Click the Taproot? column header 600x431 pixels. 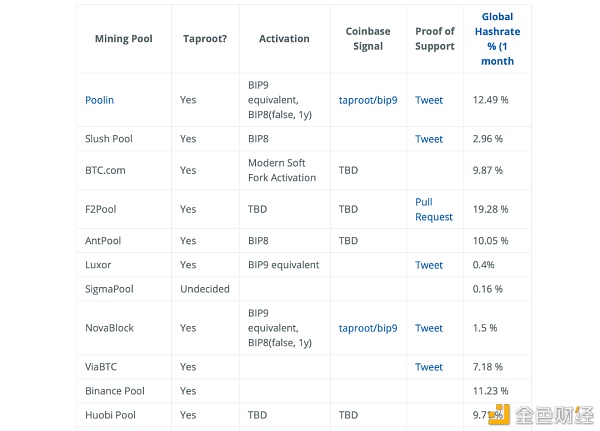click(x=205, y=39)
